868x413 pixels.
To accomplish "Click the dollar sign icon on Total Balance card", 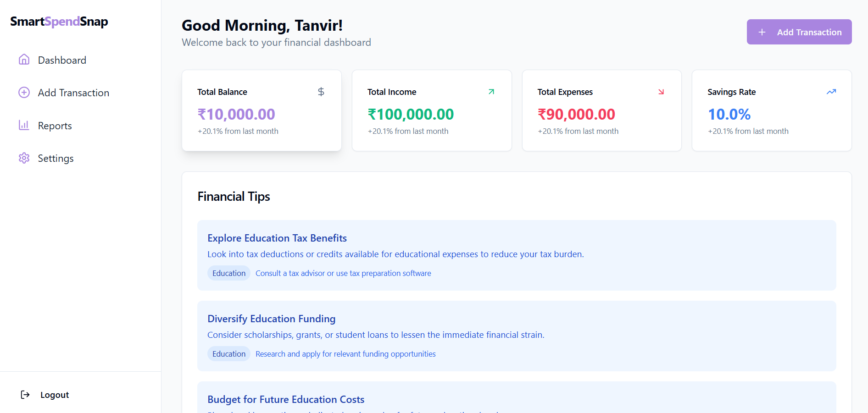I will [x=321, y=92].
